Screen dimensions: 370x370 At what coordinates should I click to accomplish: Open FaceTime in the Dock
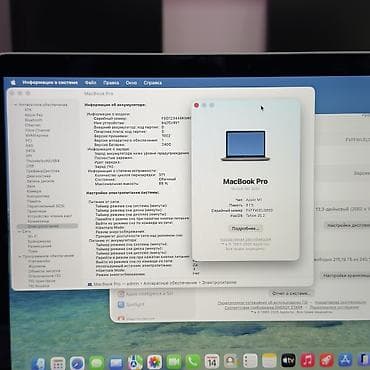174,362
